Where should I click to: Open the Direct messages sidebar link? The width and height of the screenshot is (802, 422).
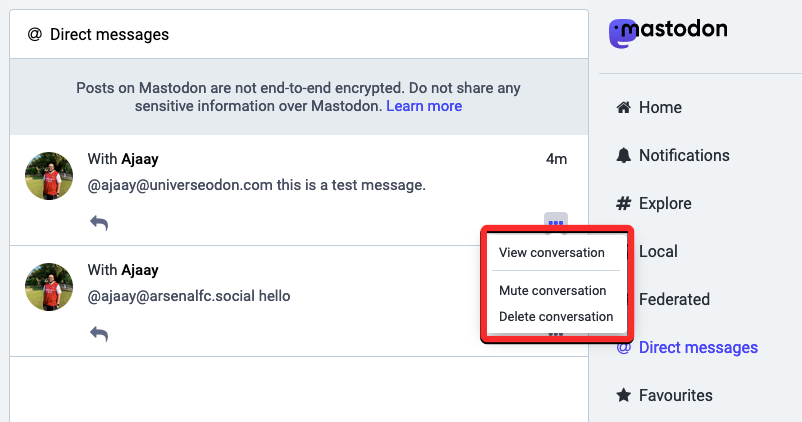697,347
